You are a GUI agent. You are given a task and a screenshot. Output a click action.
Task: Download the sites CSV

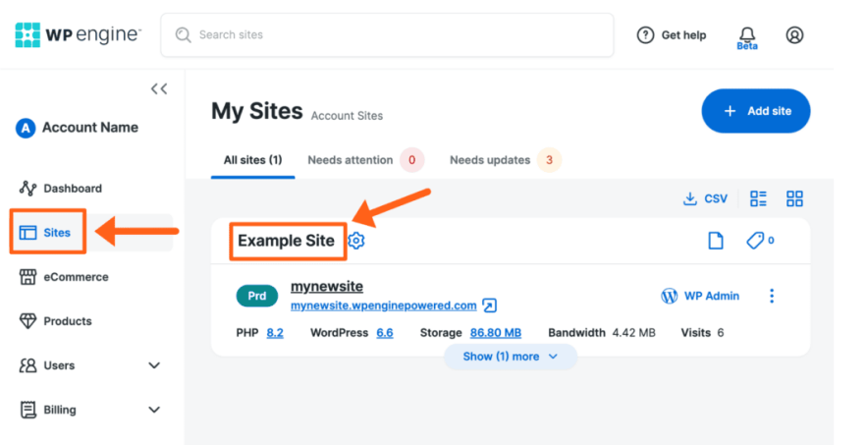705,198
